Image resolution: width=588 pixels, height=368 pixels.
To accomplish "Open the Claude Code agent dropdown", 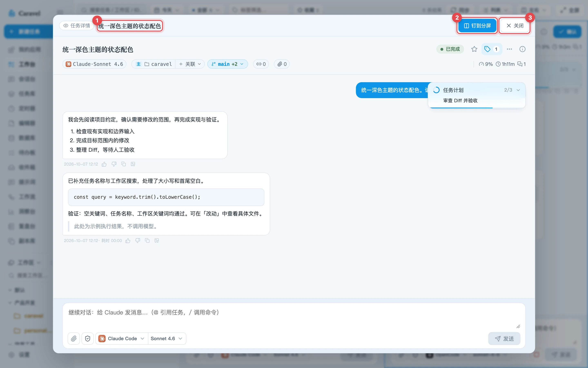I will pos(121,339).
